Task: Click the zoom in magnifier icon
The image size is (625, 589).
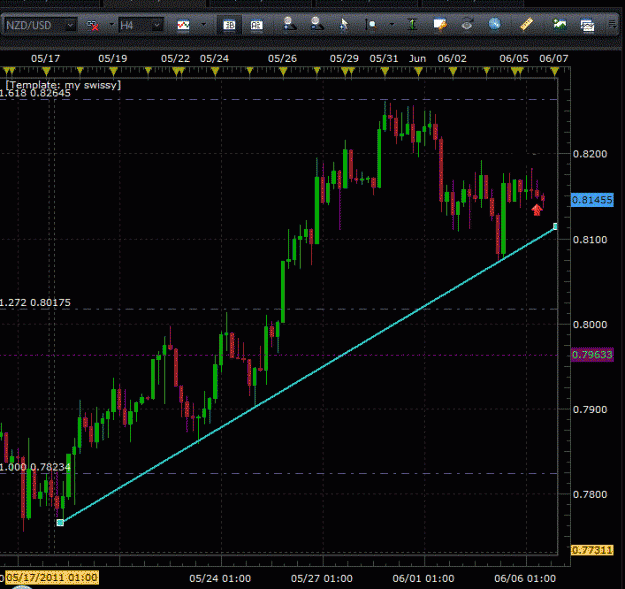Action: [289, 24]
